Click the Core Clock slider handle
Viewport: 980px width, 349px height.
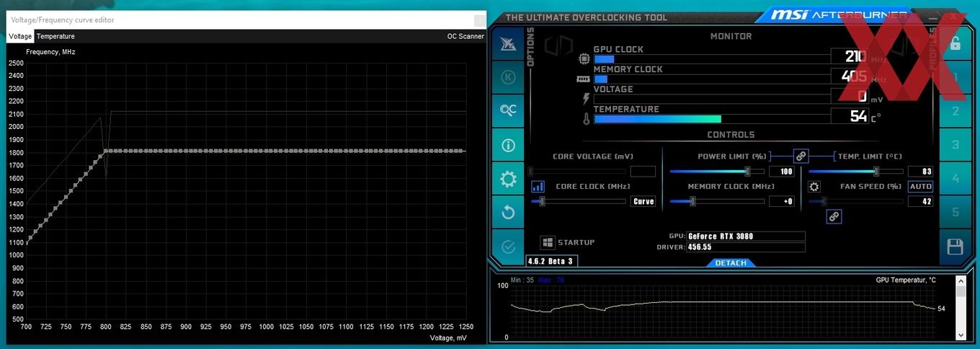[x=542, y=202]
